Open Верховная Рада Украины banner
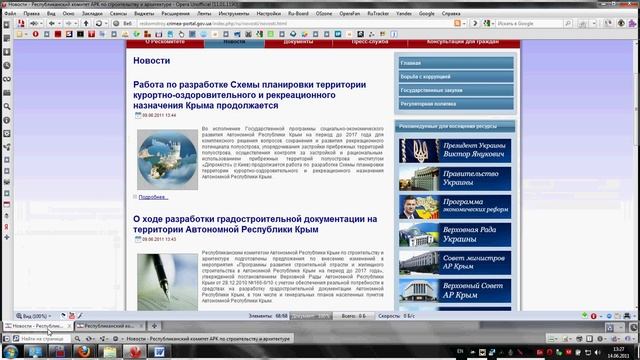Image resolution: width=640 pixels, height=360 pixels. [x=455, y=235]
